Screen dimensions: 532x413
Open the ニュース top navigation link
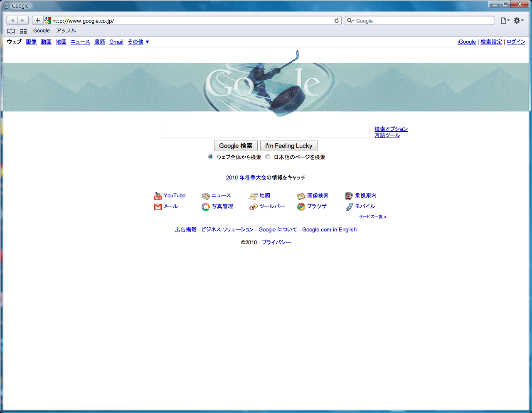tap(80, 42)
